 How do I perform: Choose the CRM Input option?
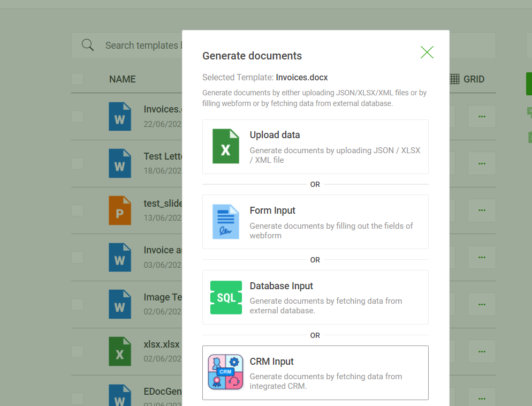pyautogui.click(x=315, y=372)
